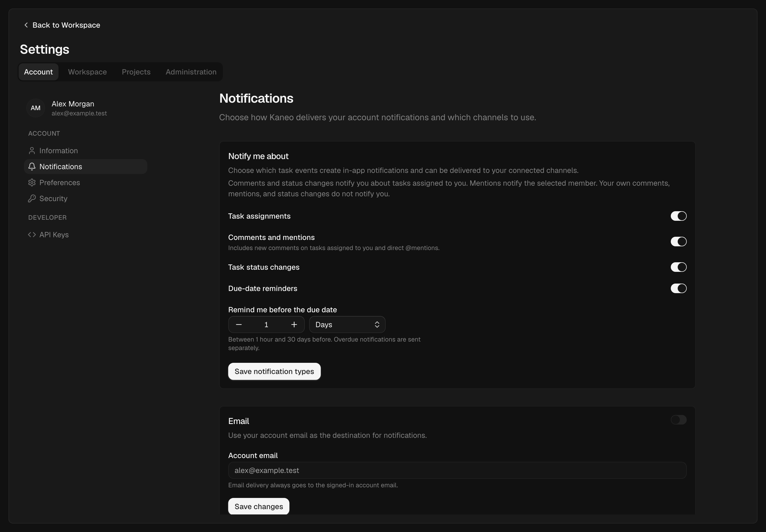Click the AM avatar circle
The image size is (766, 532).
tap(36, 108)
